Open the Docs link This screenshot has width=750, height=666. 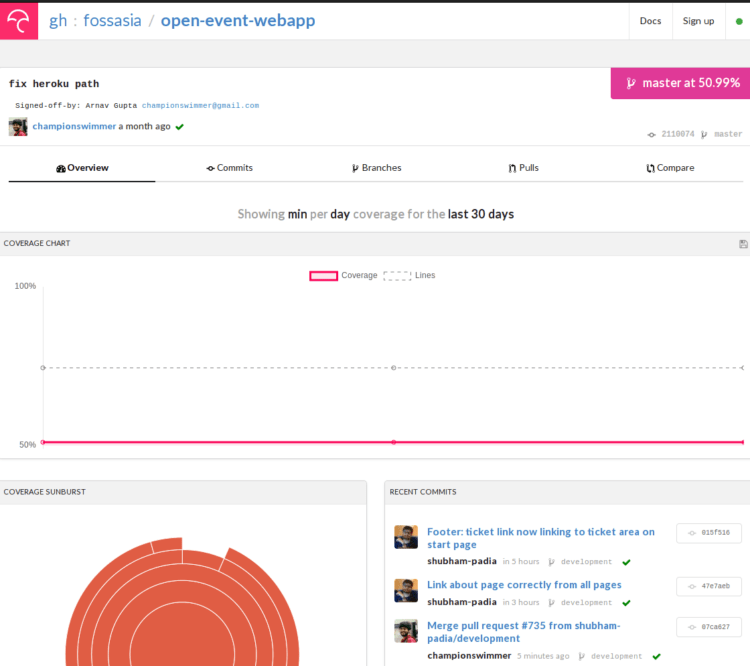[650, 21]
